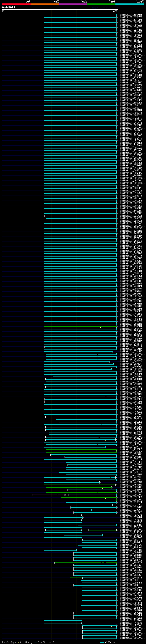The width and height of the screenshot is (146, 644).
Task: Click UniRef100_B4I371 hit label
Action: (x=131, y=98)
